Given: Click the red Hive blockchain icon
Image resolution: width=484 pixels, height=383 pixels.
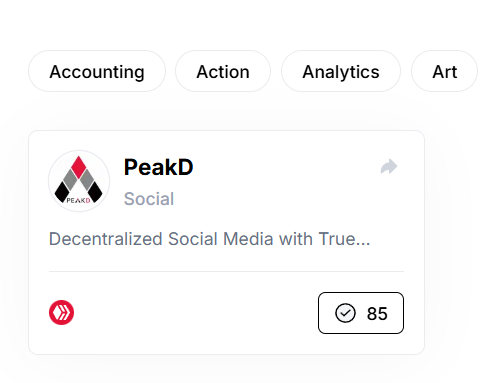Looking at the screenshot, I should [x=62, y=312].
